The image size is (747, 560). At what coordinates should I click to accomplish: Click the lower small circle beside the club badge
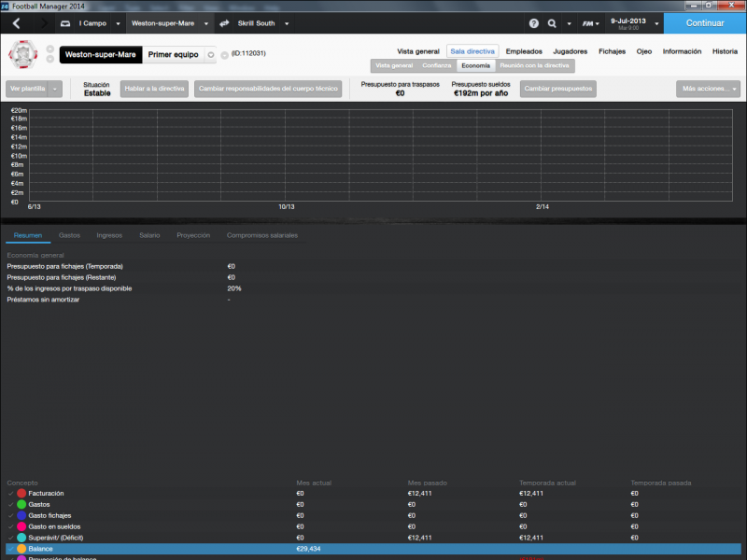(x=50, y=59)
